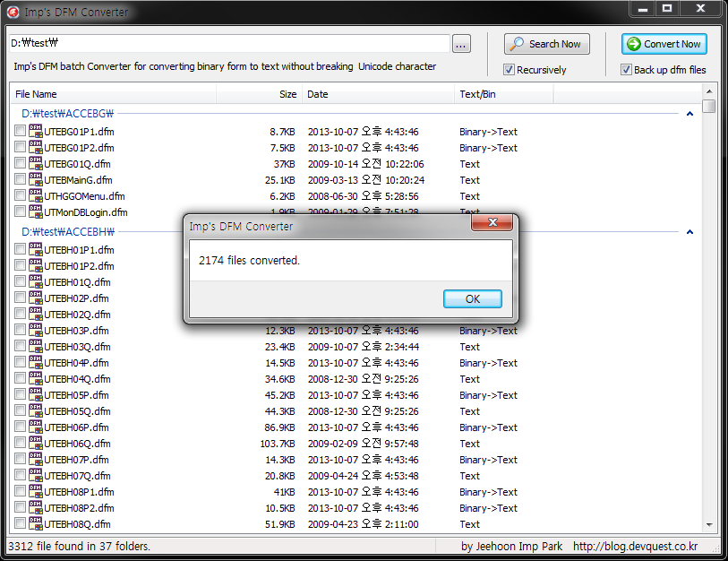Dismiss the conversion dialog with OK
Image resolution: width=728 pixels, height=561 pixels.
click(472, 298)
